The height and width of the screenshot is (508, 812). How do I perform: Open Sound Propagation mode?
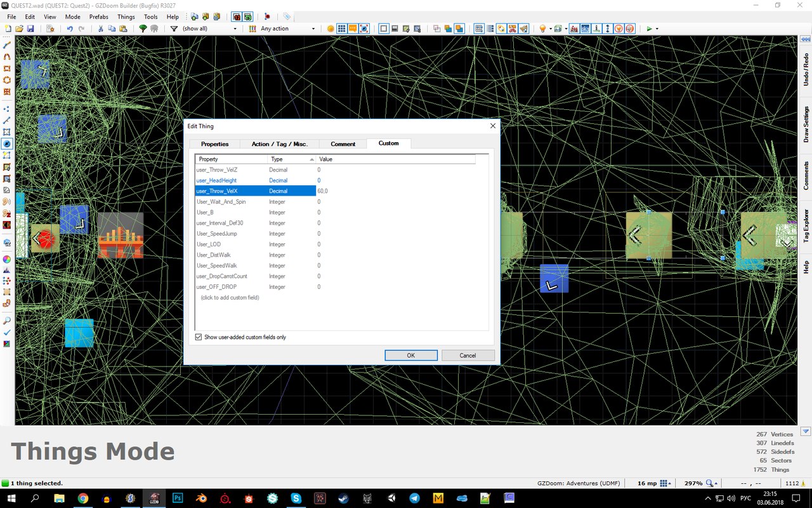pos(7,202)
